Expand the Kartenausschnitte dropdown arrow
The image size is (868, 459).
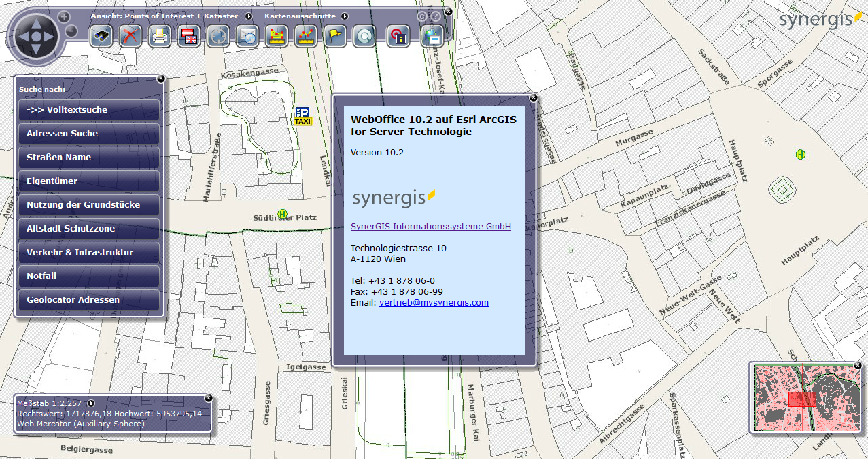[x=345, y=16]
